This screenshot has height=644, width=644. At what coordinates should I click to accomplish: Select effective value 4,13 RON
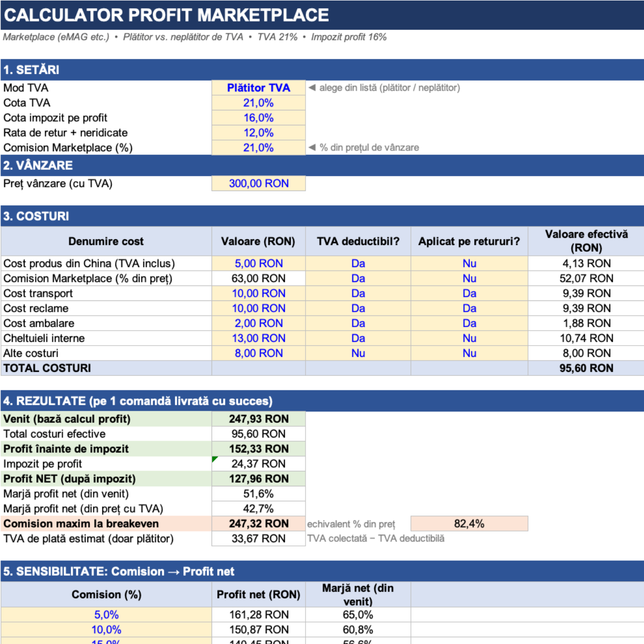click(x=586, y=263)
